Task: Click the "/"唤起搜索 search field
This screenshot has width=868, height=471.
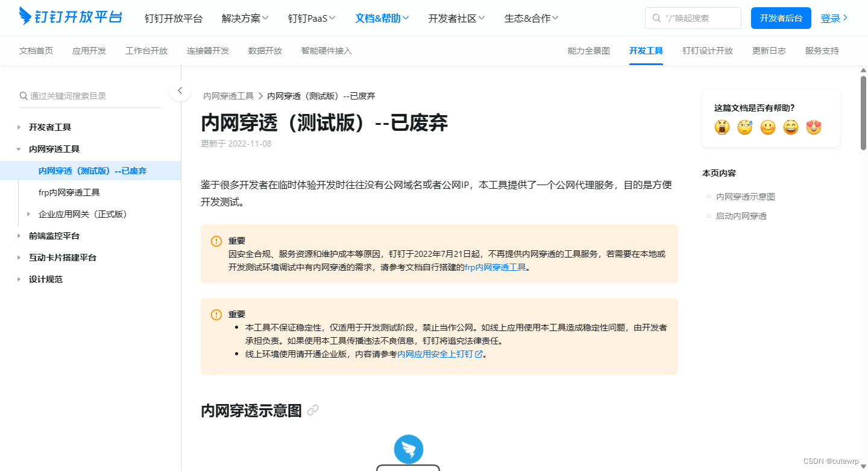Action: click(693, 18)
